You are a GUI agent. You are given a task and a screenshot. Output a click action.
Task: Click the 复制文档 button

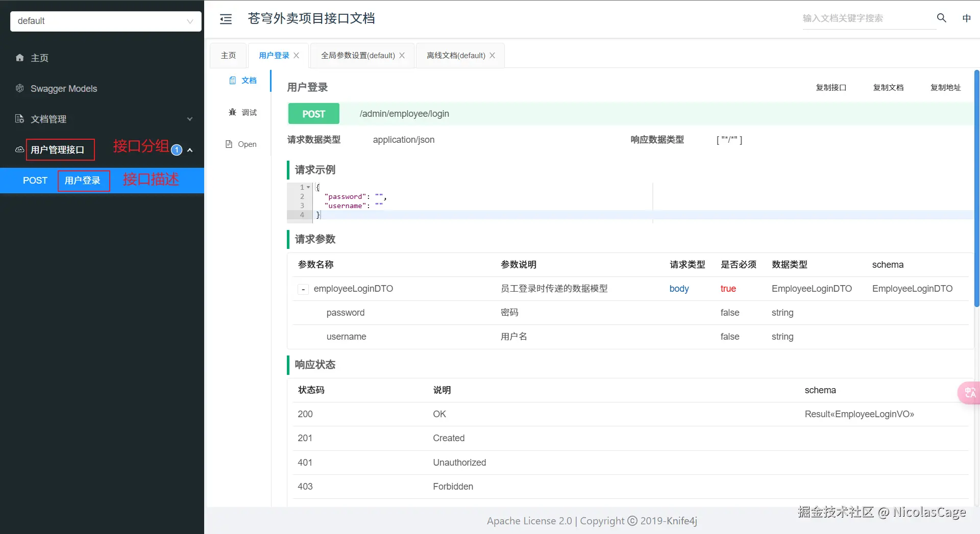888,87
